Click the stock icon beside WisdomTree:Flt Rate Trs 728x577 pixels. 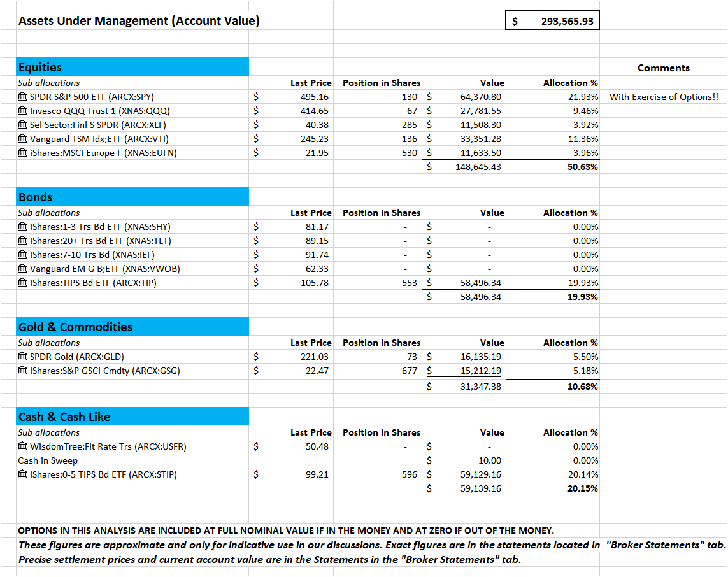[x=22, y=446]
